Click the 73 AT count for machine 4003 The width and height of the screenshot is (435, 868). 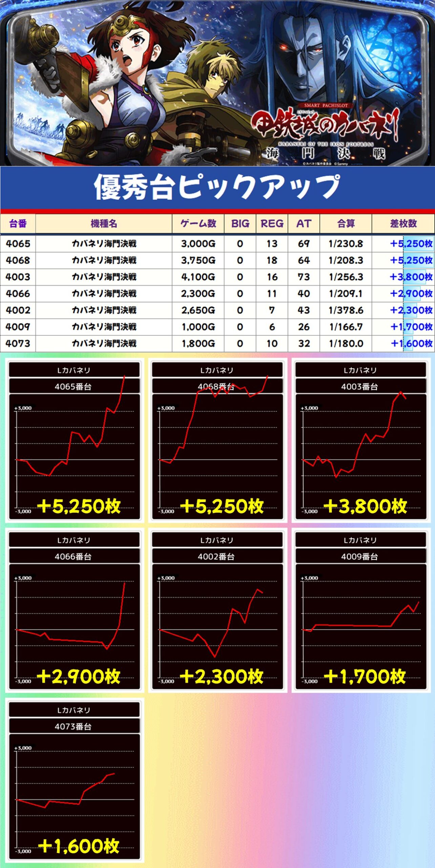(304, 277)
